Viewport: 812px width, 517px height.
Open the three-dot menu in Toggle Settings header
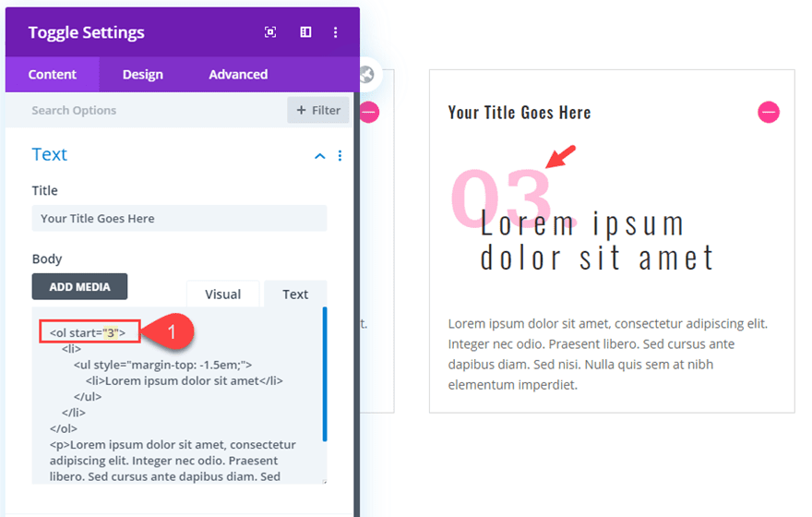336,32
